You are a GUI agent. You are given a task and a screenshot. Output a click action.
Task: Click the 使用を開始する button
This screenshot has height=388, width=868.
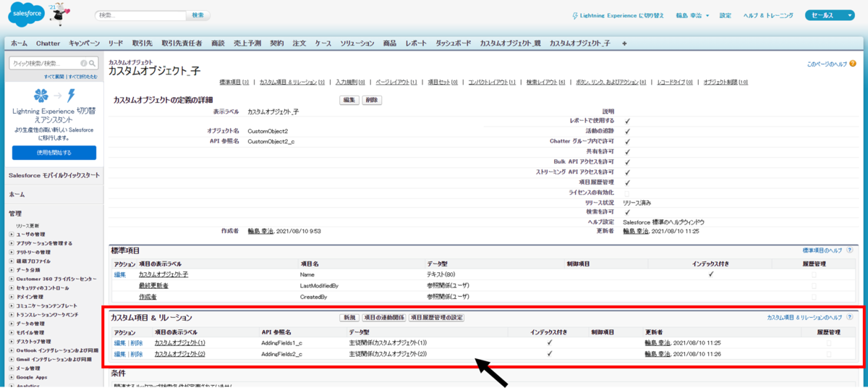click(x=54, y=153)
